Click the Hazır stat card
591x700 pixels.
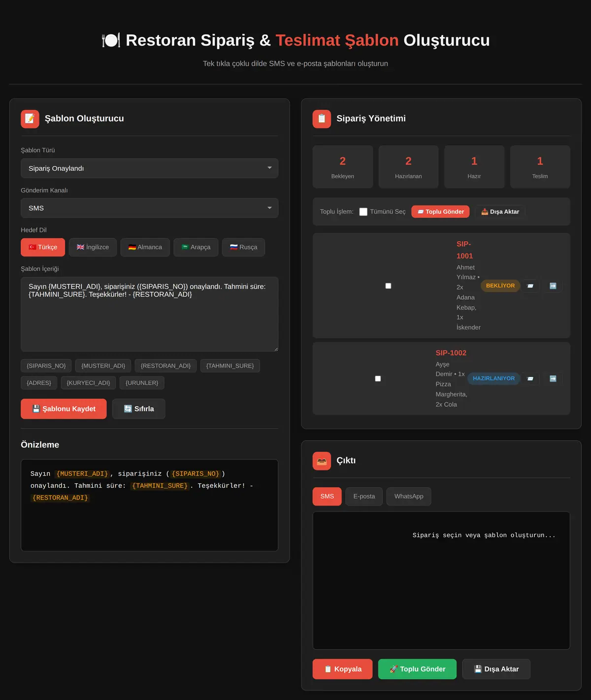pyautogui.click(x=474, y=167)
